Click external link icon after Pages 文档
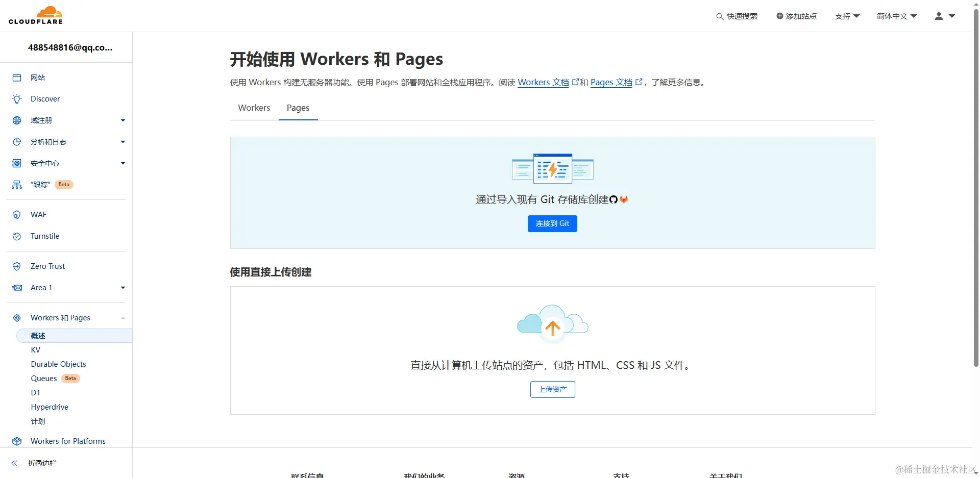This screenshot has height=478, width=980. point(639,82)
